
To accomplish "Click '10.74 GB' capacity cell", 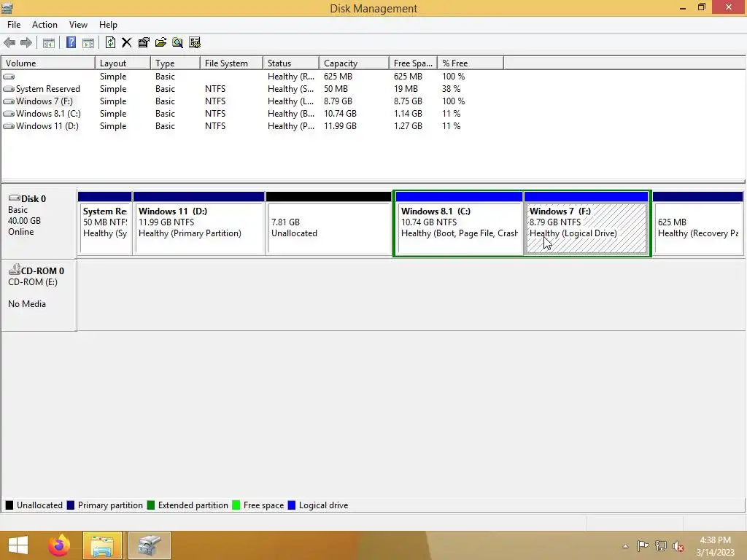I will (x=340, y=113).
